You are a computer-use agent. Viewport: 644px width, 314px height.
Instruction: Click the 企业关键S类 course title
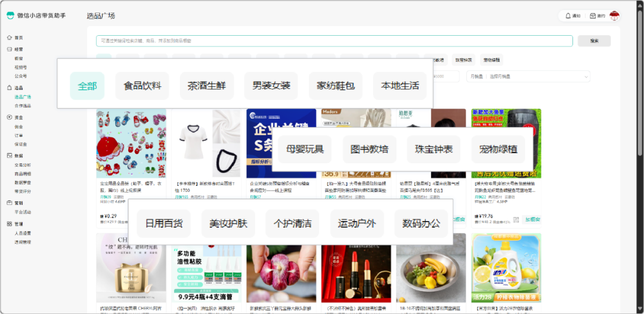coord(280,187)
